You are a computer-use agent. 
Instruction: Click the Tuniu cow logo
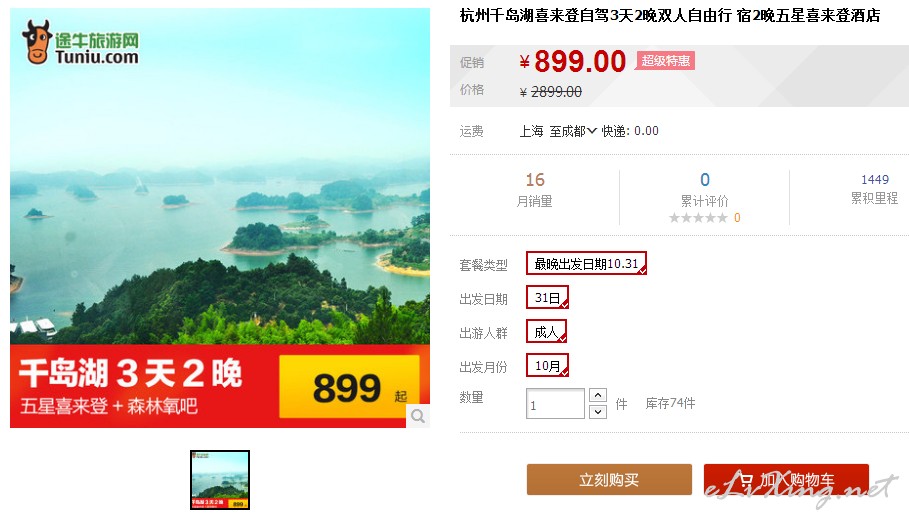(37, 42)
